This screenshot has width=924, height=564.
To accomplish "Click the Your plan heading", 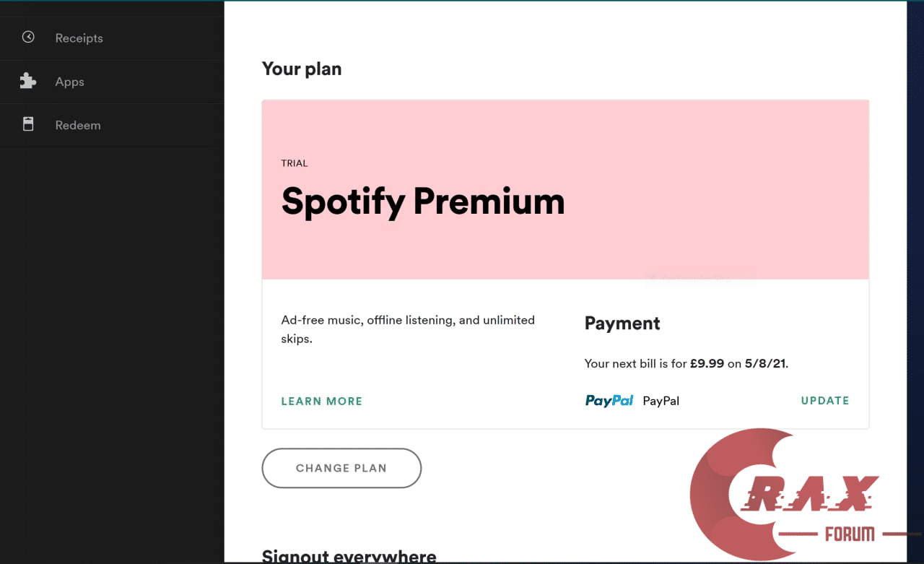I will [302, 69].
